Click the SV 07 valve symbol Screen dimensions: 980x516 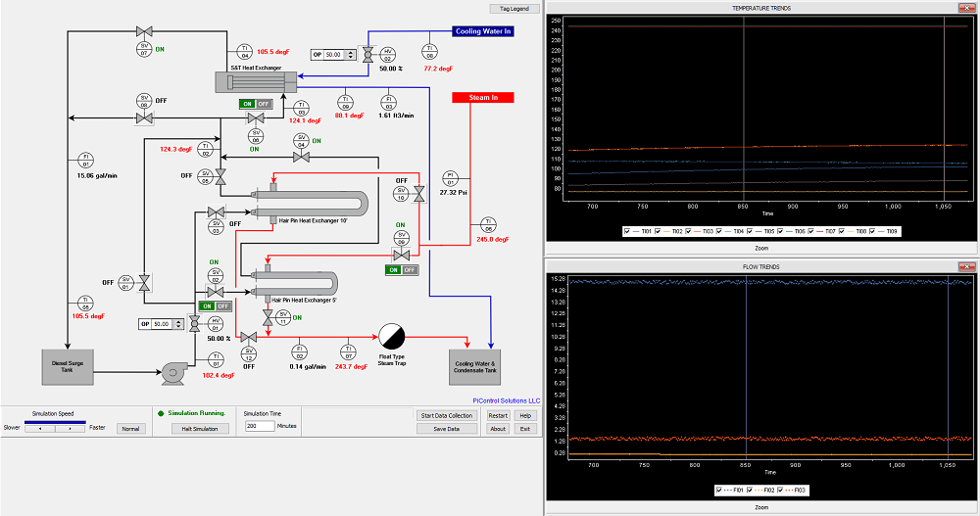pos(144,31)
